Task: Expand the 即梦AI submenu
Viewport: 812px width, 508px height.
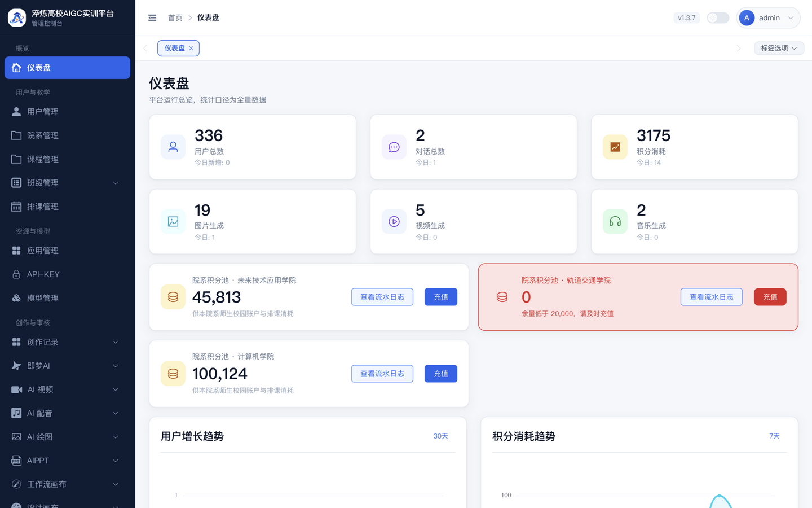Action: click(x=67, y=366)
